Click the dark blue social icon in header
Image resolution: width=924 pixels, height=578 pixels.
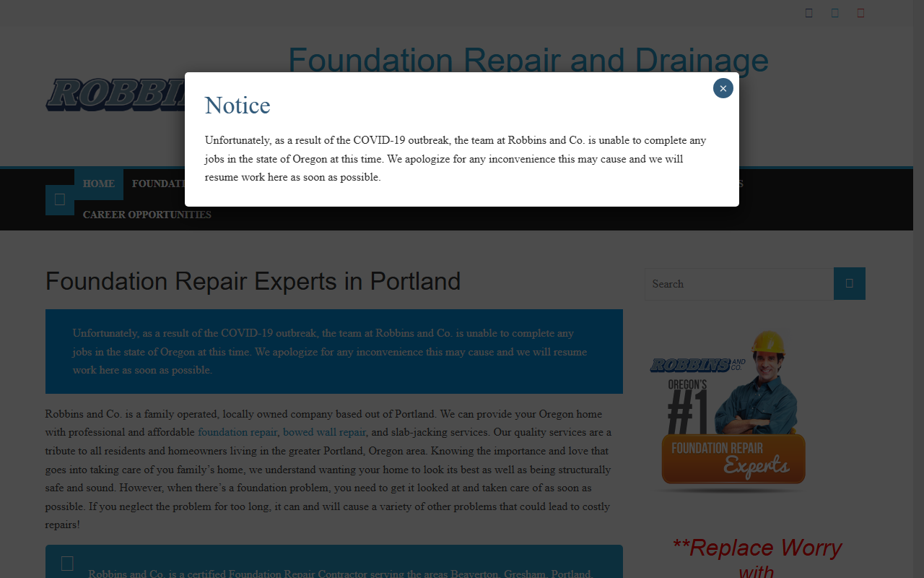coord(808,12)
